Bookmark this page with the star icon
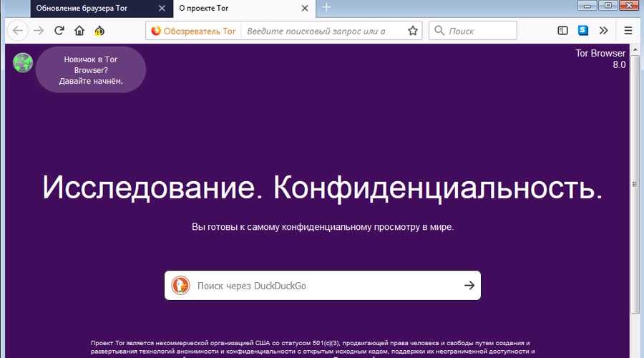 412,31
